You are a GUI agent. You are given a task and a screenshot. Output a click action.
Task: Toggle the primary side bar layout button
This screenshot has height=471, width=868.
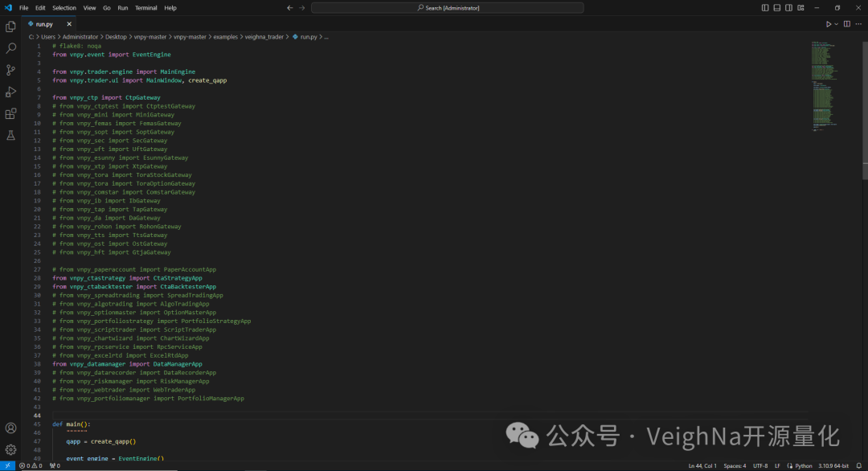[x=765, y=8]
